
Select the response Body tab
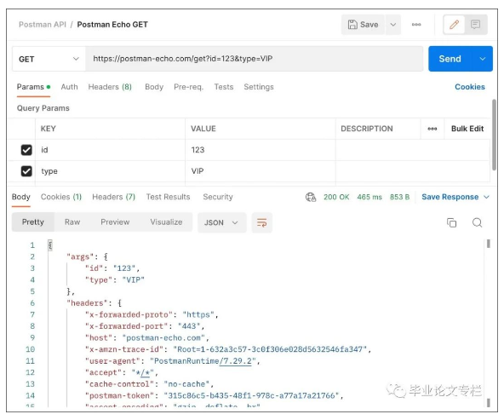point(21,197)
